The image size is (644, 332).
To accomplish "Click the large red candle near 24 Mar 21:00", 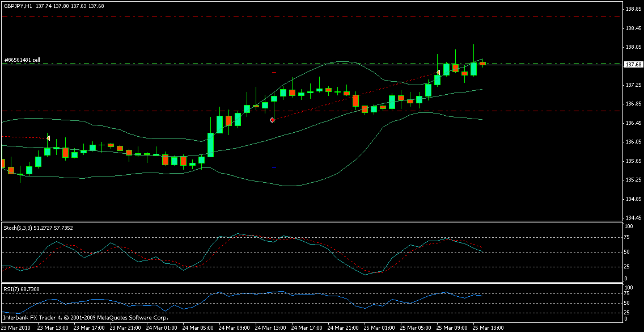I will point(355,100).
